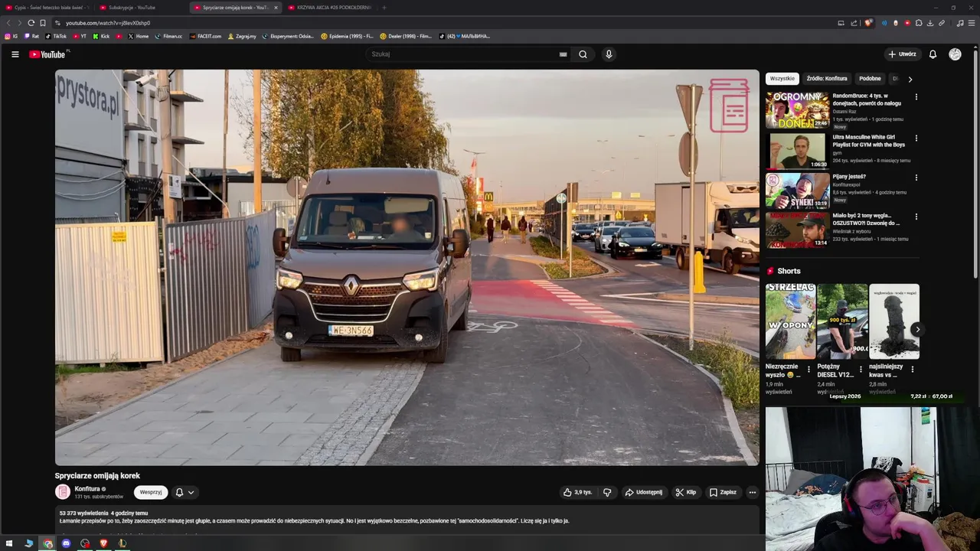Screen dimensions: 980x551
Task: Like the video (3,9 tys.)
Action: click(578, 492)
